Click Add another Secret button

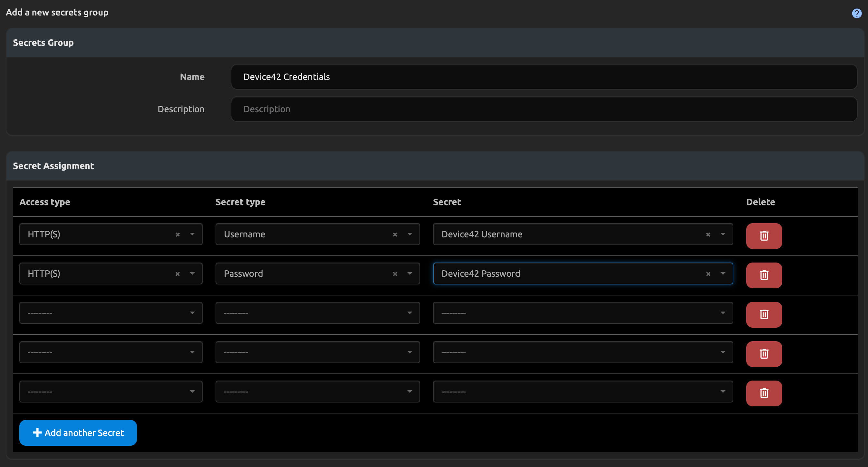tap(78, 432)
